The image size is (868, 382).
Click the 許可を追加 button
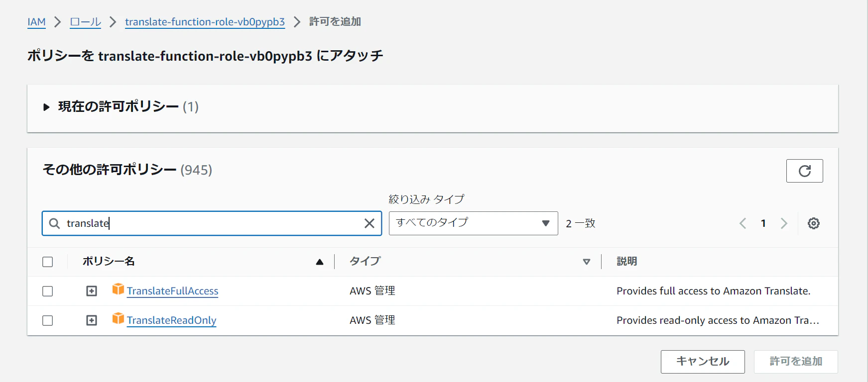coord(796,362)
